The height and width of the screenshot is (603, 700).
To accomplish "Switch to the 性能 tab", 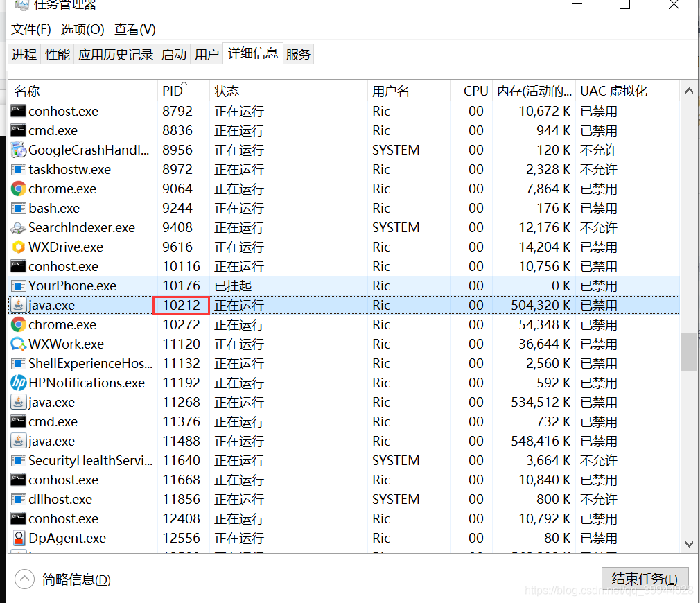I will [x=57, y=55].
